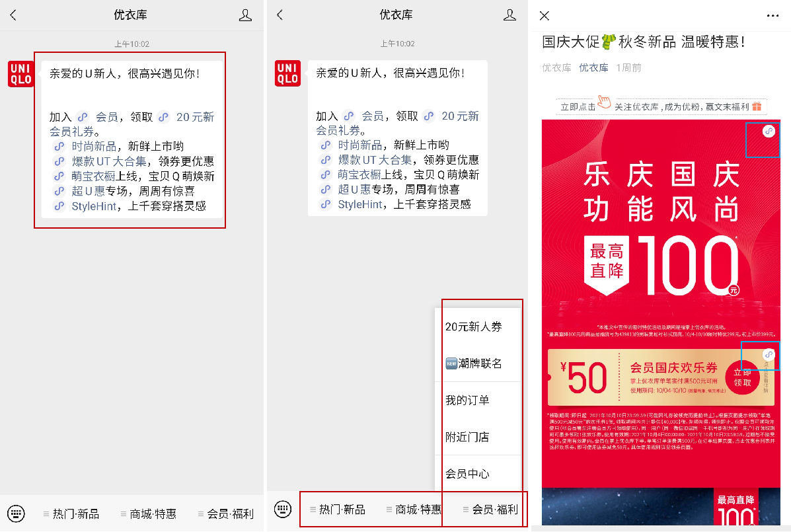The width and height of the screenshot is (791, 532).
Task: Tap 会员国庆欢乐券 coupon card
Action: (661, 378)
